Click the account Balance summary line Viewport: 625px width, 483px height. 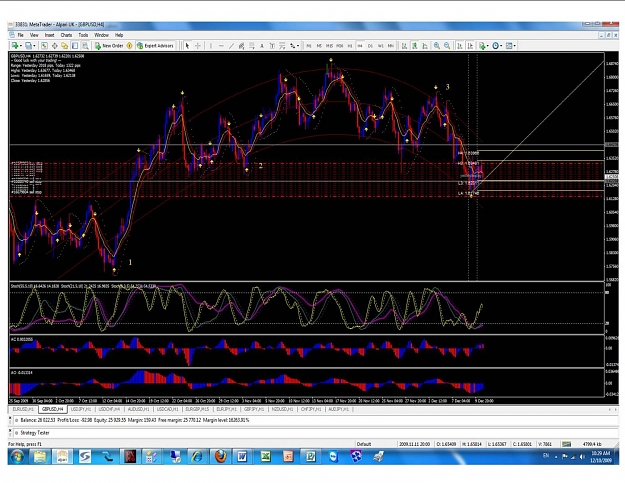click(x=134, y=420)
